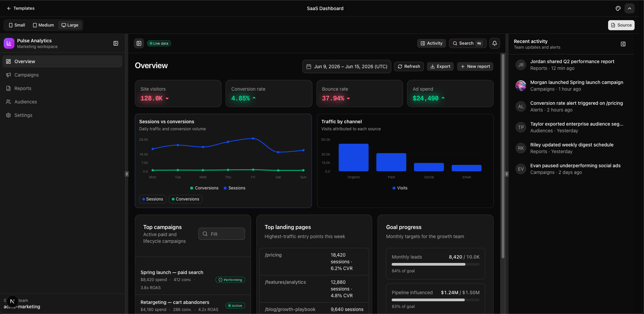Click the right panel resize handle
This screenshot has width=644, height=314.
pyautogui.click(x=507, y=174)
